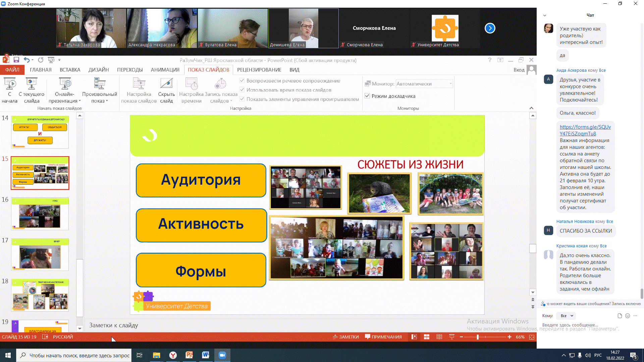Image resolution: width=644 pixels, height=362 pixels.
Task: Open slide show setup settings
Action: point(139,90)
